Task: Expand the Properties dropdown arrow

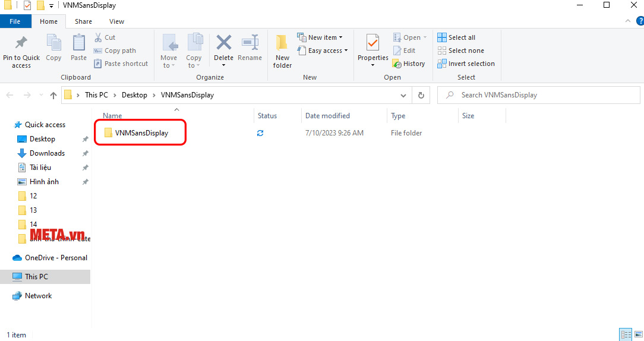Action: (372, 65)
